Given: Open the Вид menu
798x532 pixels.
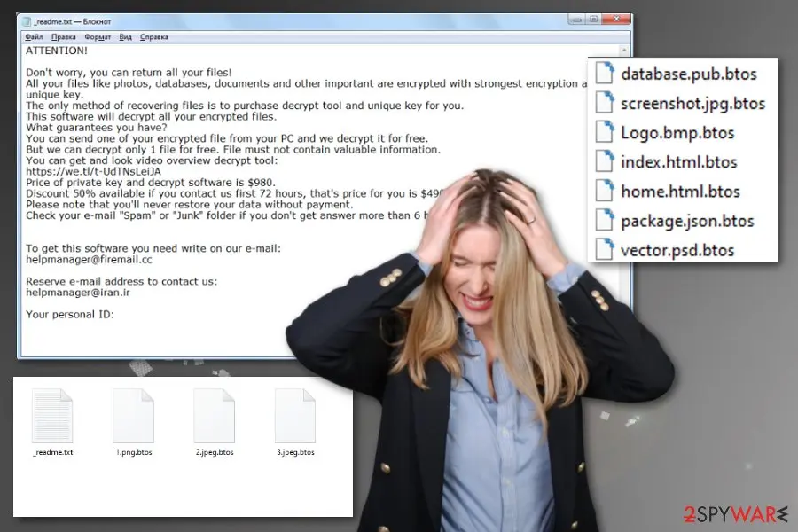Looking at the screenshot, I should coord(126,37).
